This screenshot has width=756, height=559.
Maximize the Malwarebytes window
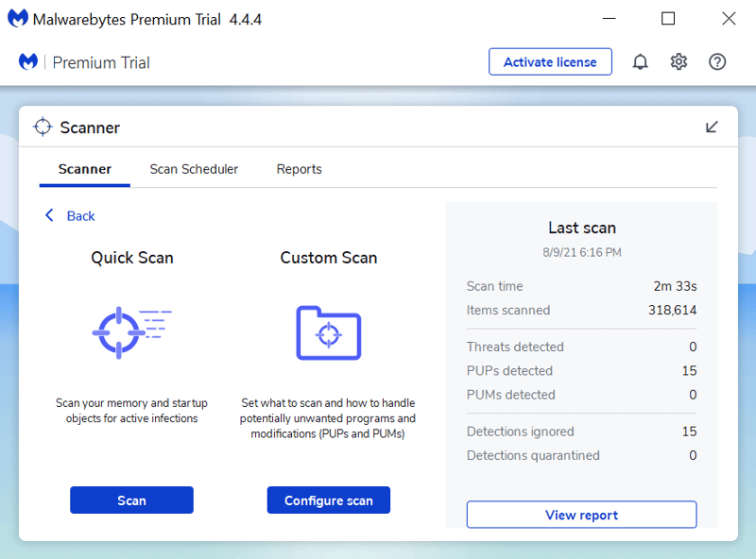coord(668,19)
